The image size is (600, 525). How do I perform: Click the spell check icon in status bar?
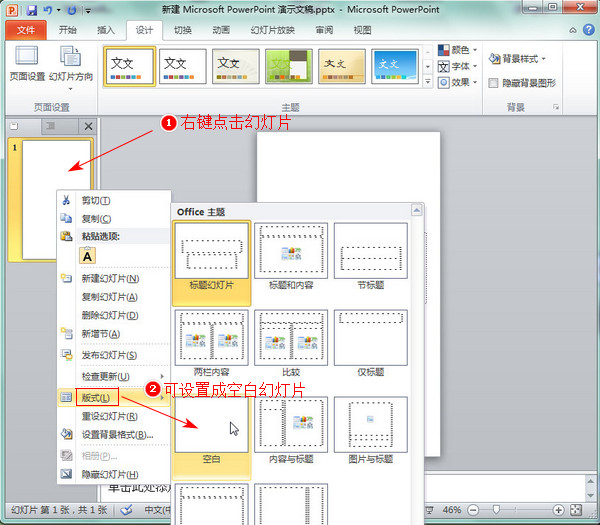point(126,510)
